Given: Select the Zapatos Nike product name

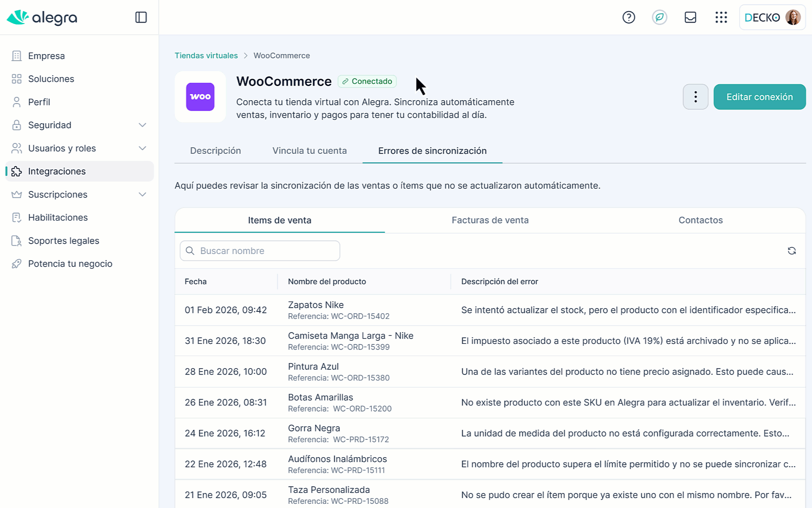Looking at the screenshot, I should [315, 305].
